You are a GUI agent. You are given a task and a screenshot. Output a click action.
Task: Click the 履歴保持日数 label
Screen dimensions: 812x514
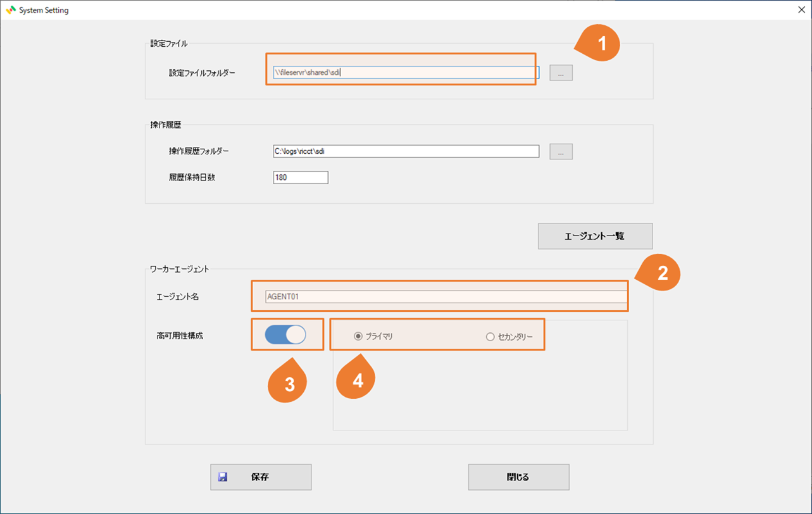tap(192, 177)
